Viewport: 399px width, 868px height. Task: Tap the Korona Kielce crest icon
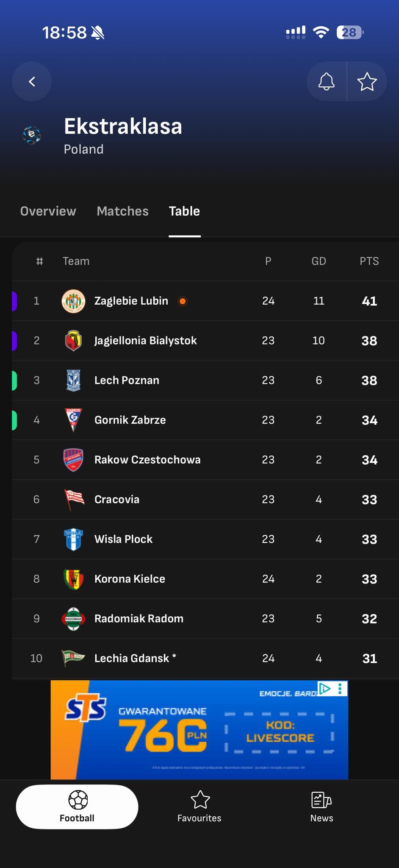click(73, 579)
